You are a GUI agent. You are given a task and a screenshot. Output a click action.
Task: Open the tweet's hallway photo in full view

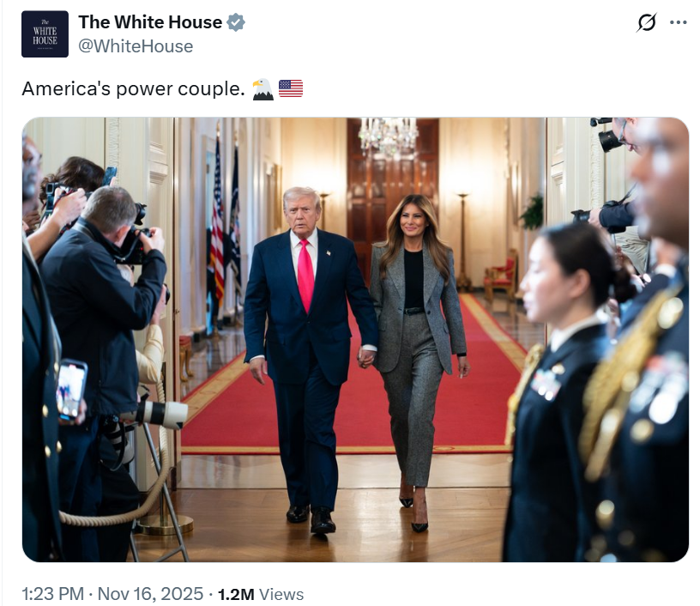tap(355, 339)
